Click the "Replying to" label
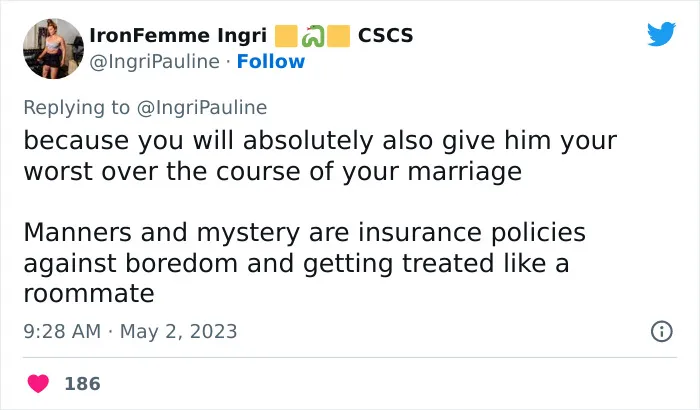The height and width of the screenshot is (410, 700). coord(77,108)
